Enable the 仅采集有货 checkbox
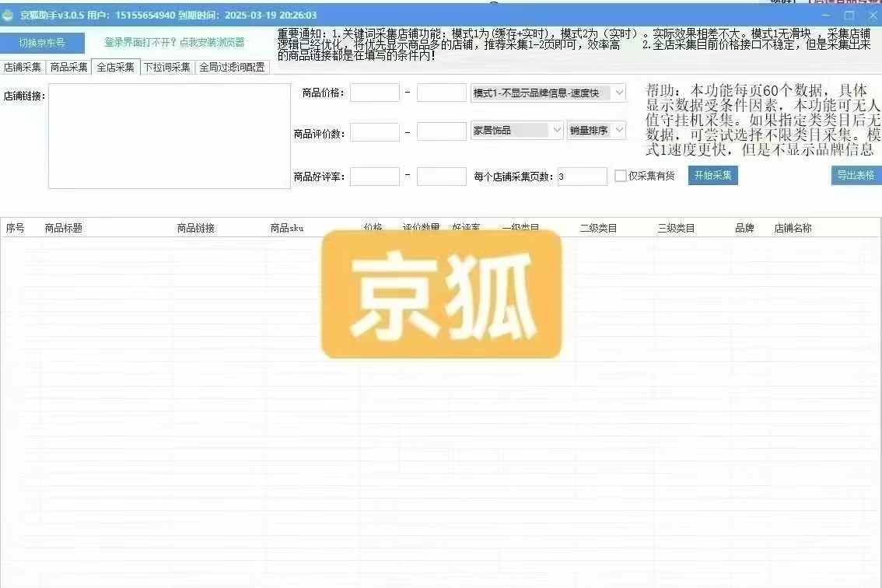882x588 pixels. (620, 176)
